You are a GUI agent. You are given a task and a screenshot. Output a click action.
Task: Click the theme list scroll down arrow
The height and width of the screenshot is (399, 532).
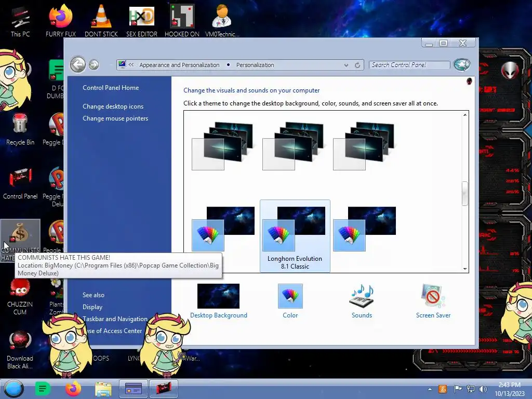tap(465, 269)
